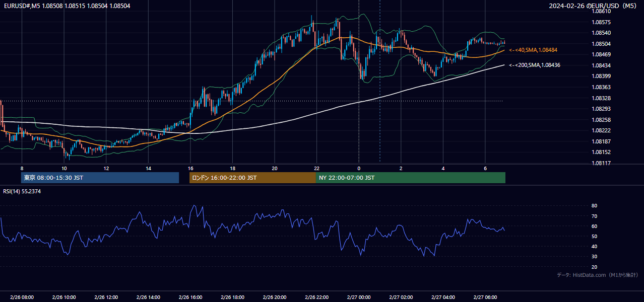Screen dimensions: 644x302
Task: Click the RSI scale level 30
Action: coord(594,257)
